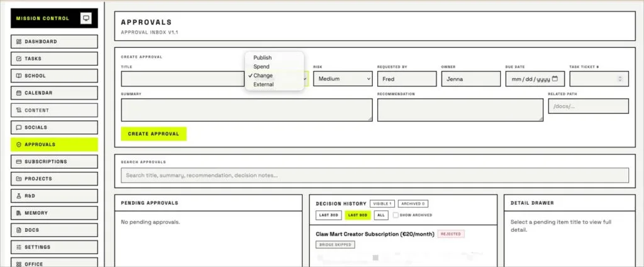
Task: Open the Risk dropdown showing Medium
Action: [343, 79]
